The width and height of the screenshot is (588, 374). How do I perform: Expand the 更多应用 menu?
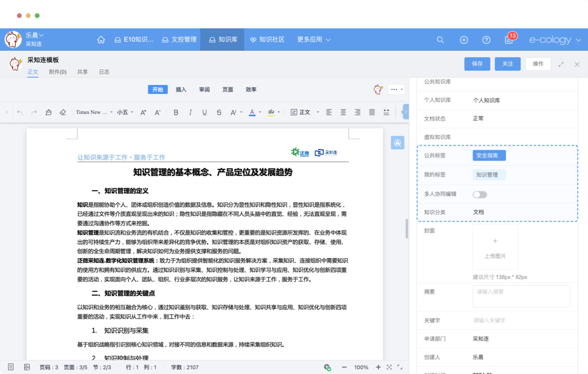313,40
